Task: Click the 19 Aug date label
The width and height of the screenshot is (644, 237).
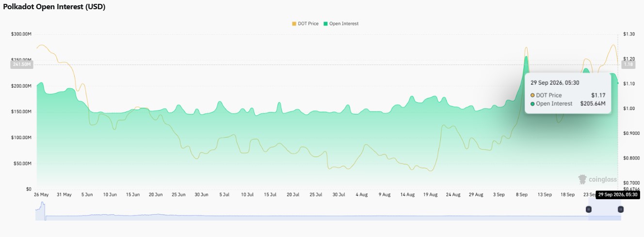Action: (x=431, y=195)
